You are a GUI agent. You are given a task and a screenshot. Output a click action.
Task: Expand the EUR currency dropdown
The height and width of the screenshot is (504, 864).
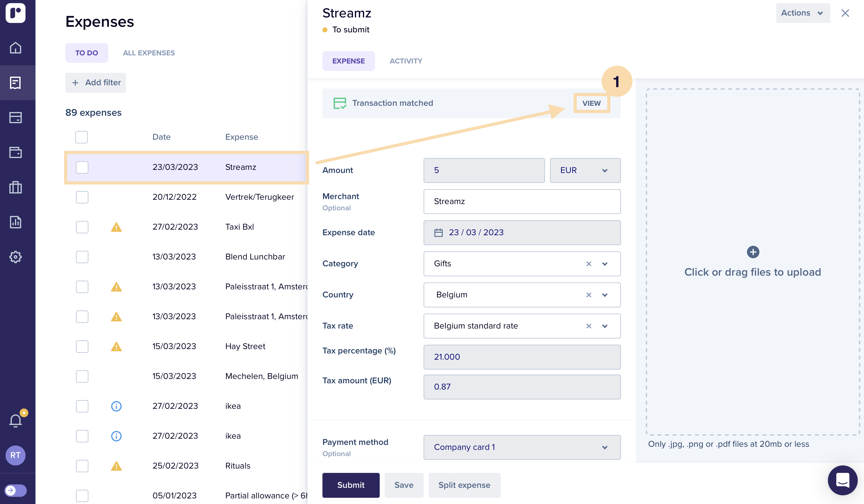[x=585, y=170]
